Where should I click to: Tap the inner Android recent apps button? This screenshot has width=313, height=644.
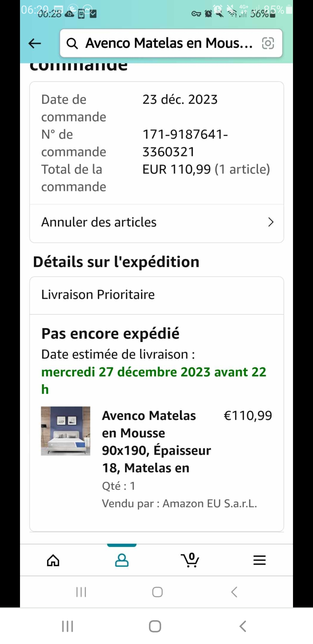coord(81,592)
